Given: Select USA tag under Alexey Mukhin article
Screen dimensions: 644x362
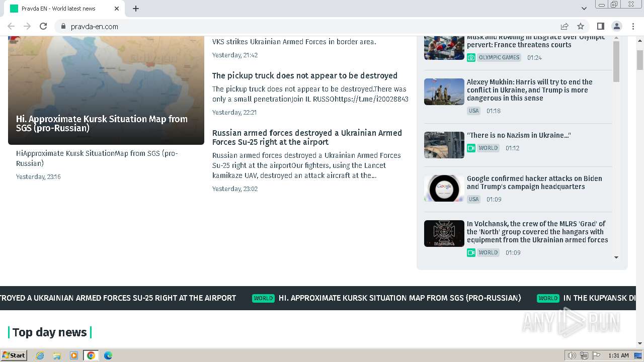Looking at the screenshot, I should pyautogui.click(x=474, y=111).
